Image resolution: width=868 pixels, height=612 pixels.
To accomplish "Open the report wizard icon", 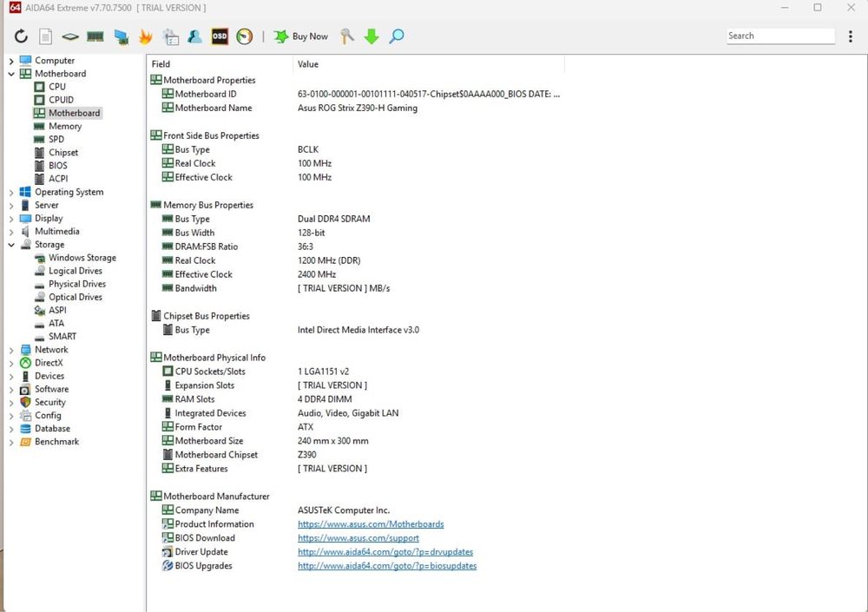I will (170, 36).
